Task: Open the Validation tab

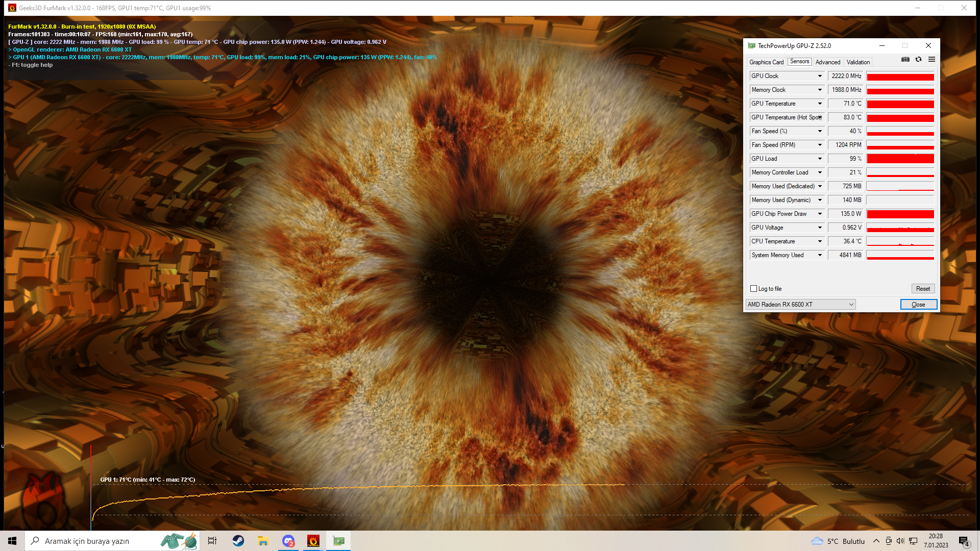Action: (x=858, y=62)
